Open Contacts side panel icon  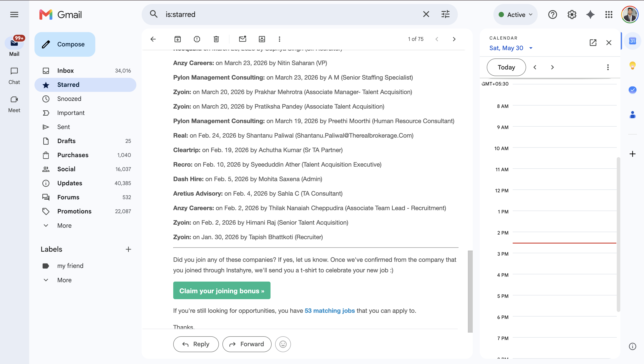pyautogui.click(x=633, y=115)
